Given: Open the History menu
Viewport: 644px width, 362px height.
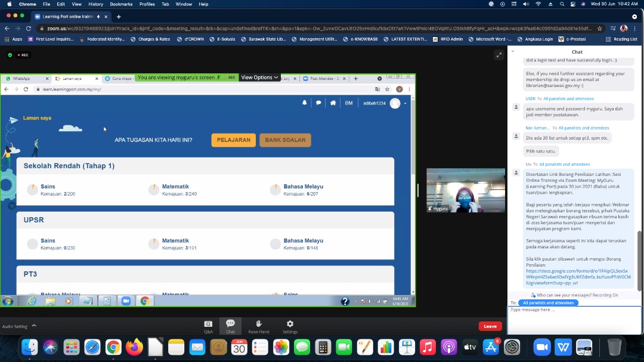Looking at the screenshot, I should (95, 4).
